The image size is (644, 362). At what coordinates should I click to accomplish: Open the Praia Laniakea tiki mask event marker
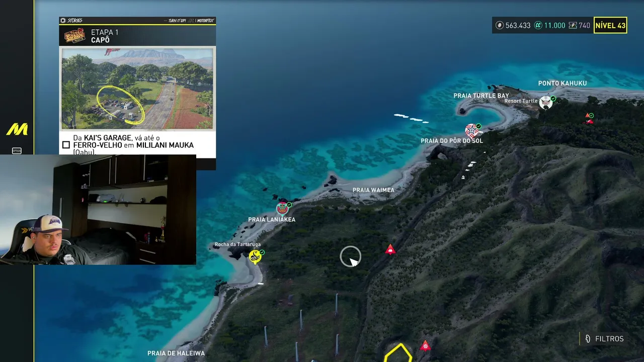(282, 208)
